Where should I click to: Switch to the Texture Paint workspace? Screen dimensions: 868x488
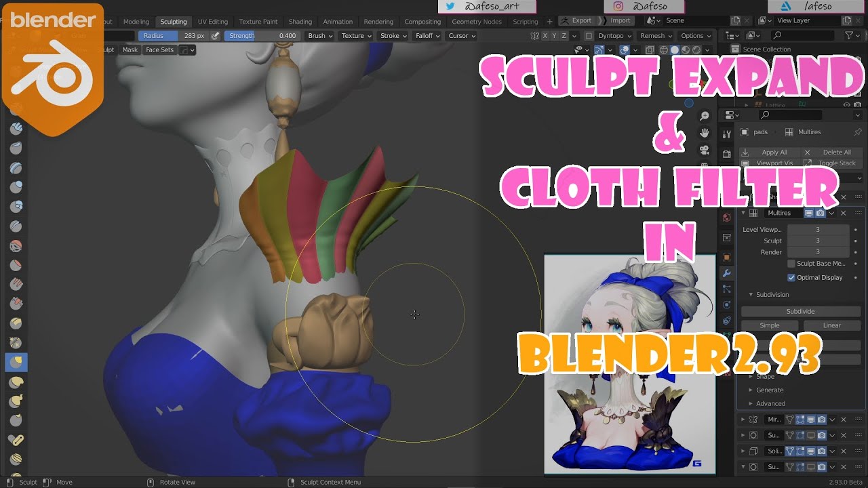coord(258,22)
